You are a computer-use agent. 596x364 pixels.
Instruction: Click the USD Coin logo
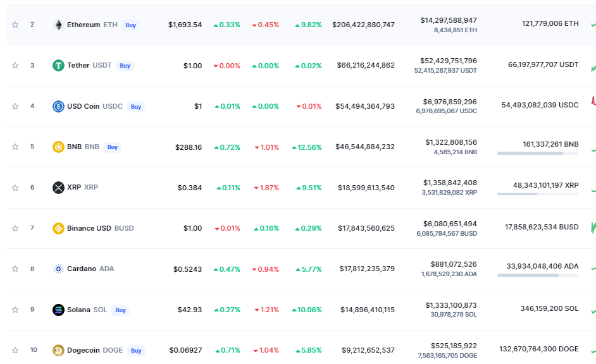(x=58, y=106)
